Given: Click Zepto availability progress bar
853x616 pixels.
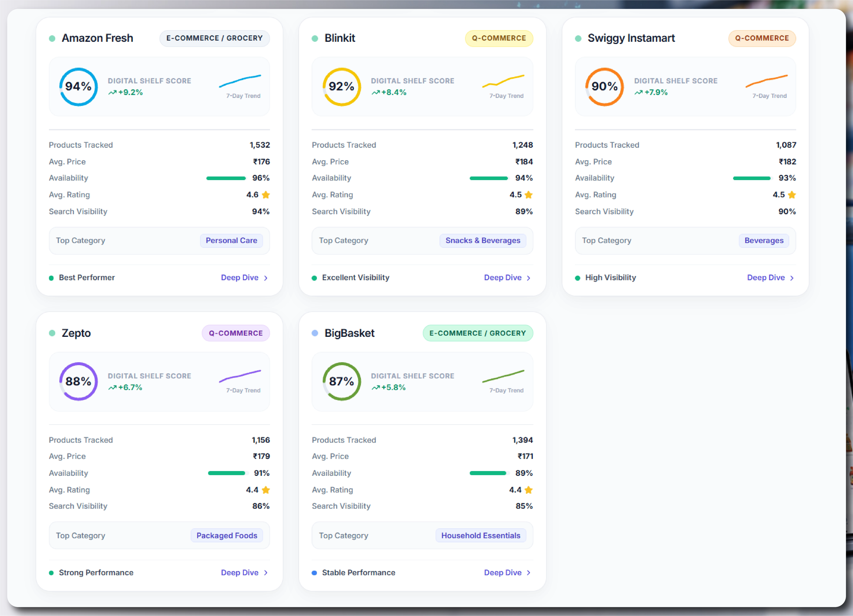Looking at the screenshot, I should coord(228,473).
